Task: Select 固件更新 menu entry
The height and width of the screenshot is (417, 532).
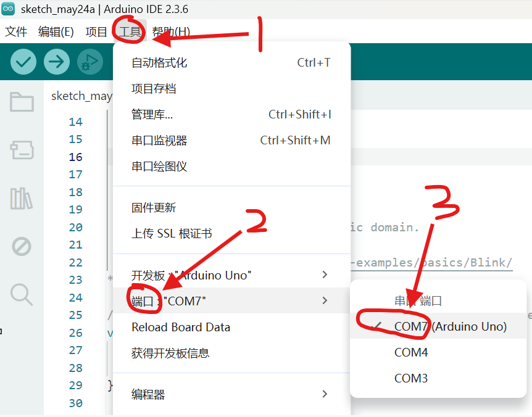Action: [231, 207]
